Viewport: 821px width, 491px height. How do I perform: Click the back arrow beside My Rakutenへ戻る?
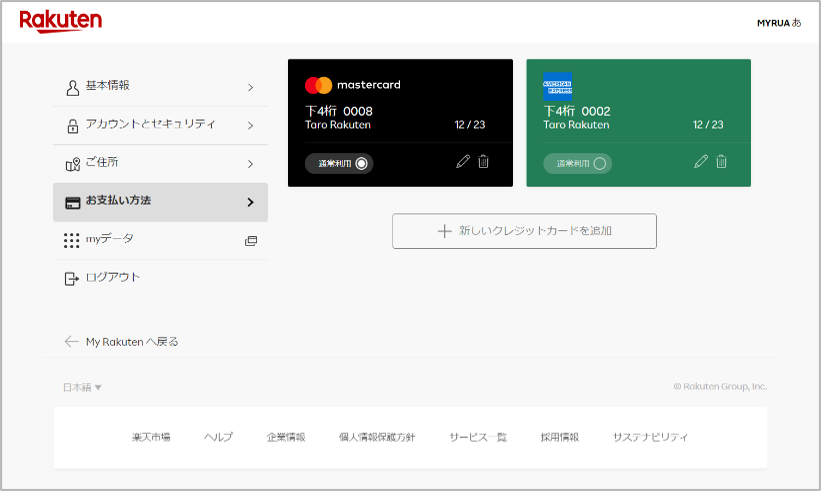(71, 342)
